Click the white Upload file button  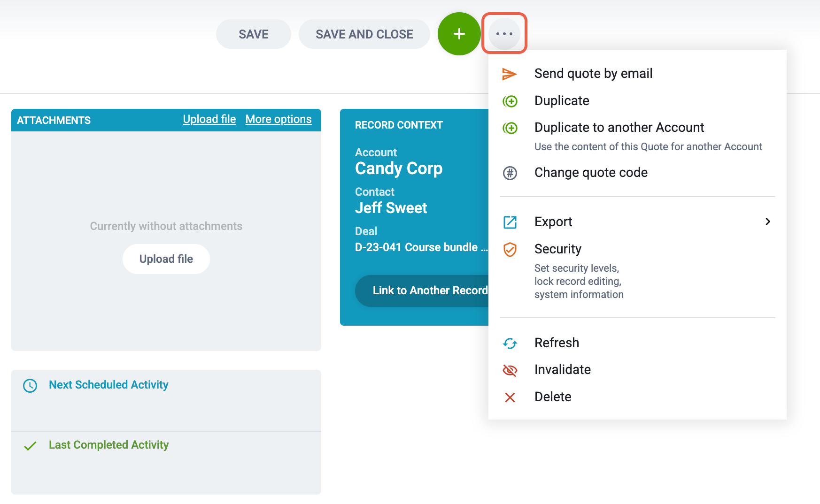(x=166, y=259)
